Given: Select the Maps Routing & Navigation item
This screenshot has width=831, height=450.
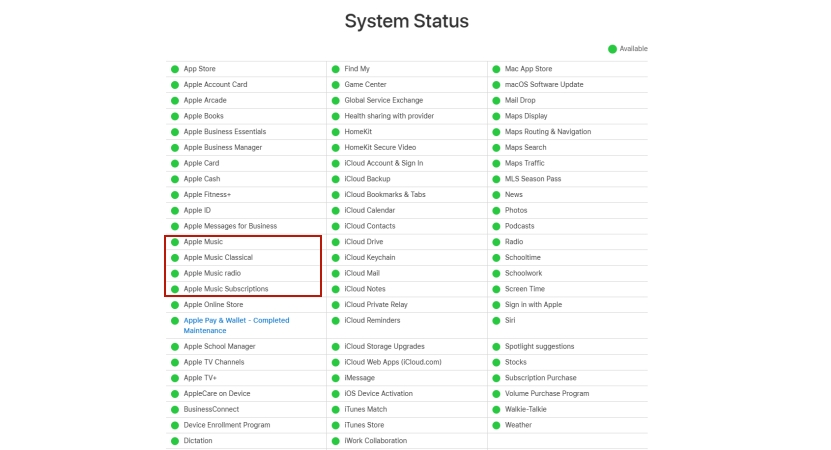Looking at the screenshot, I should click(547, 131).
